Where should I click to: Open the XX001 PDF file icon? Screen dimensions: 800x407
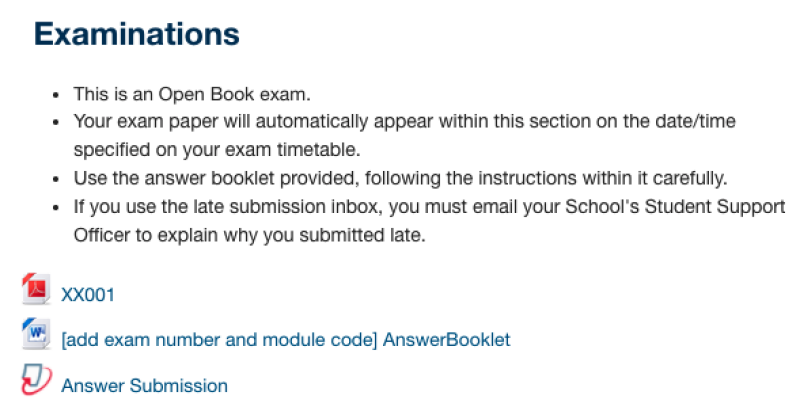pyautogui.click(x=36, y=289)
